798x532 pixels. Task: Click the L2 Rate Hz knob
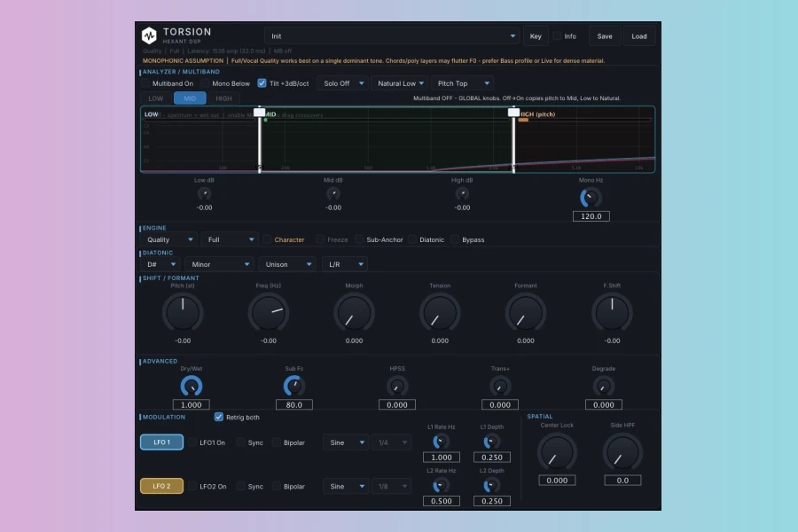click(441, 485)
